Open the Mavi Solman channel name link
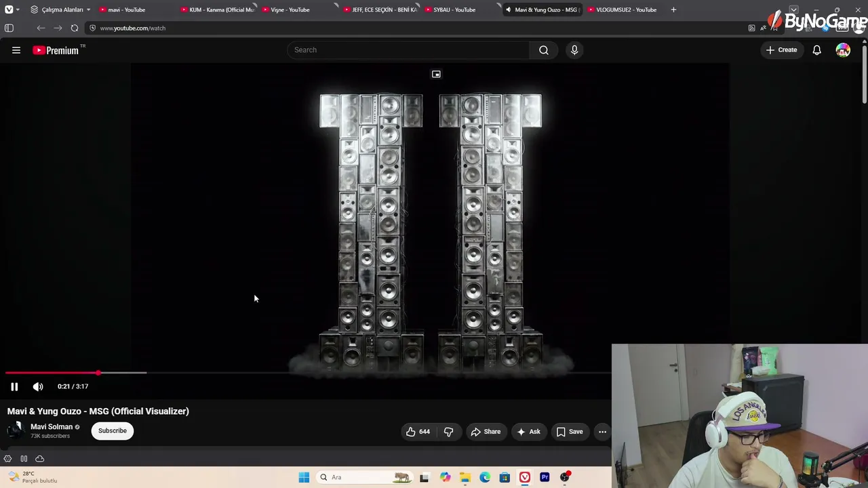The height and width of the screenshot is (488, 868). pos(52,427)
